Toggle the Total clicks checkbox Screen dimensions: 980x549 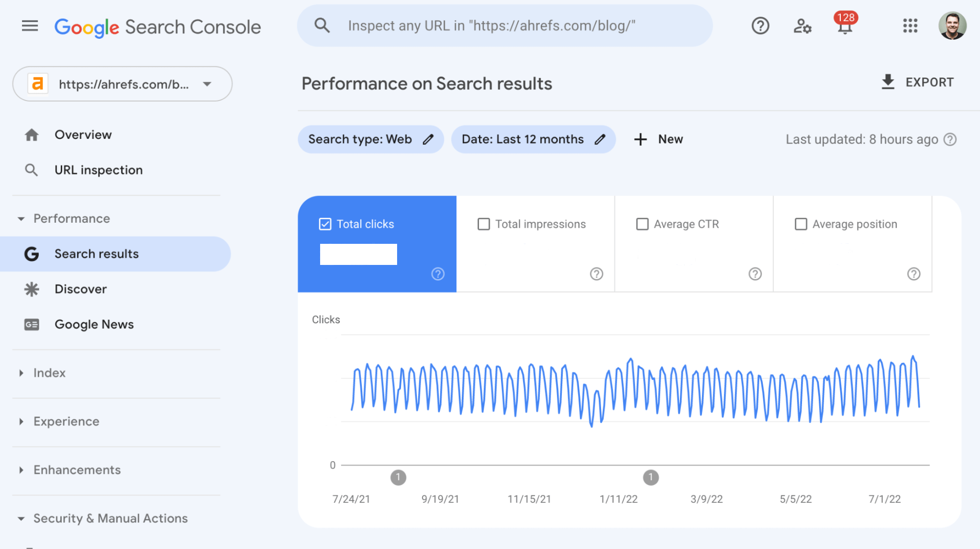(325, 224)
